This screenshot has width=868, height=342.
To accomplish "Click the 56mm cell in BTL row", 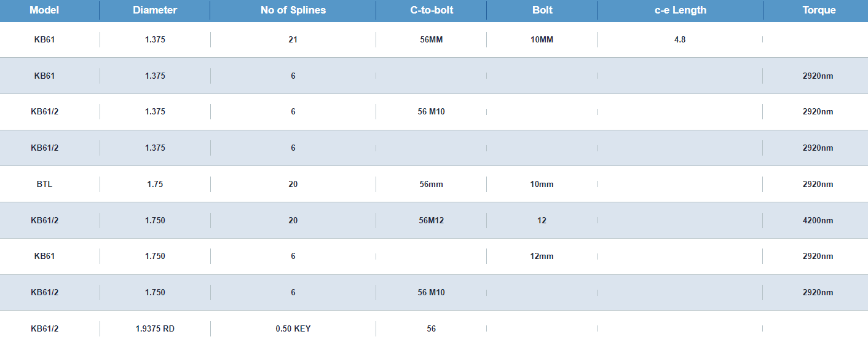I will [432, 184].
